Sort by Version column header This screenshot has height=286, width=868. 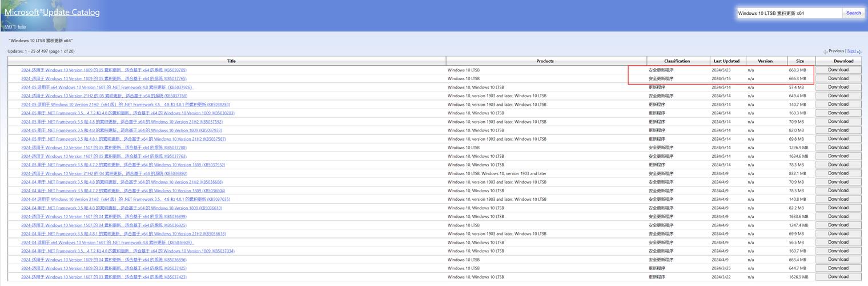[765, 61]
